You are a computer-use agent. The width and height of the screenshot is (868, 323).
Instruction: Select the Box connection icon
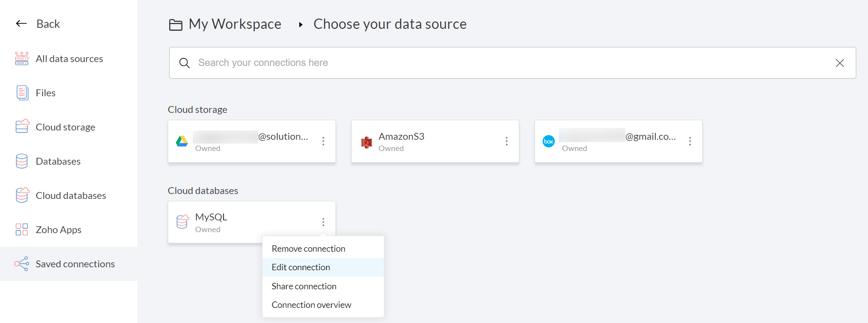(x=549, y=141)
